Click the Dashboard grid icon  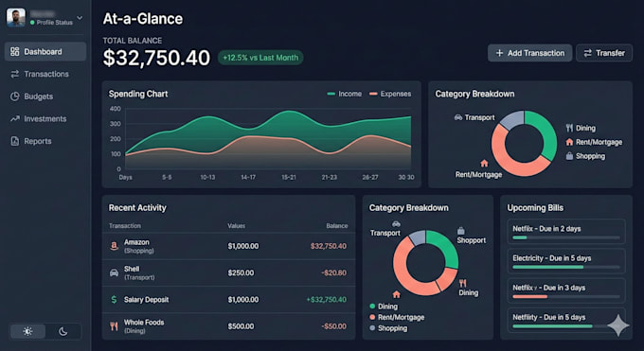click(x=15, y=52)
